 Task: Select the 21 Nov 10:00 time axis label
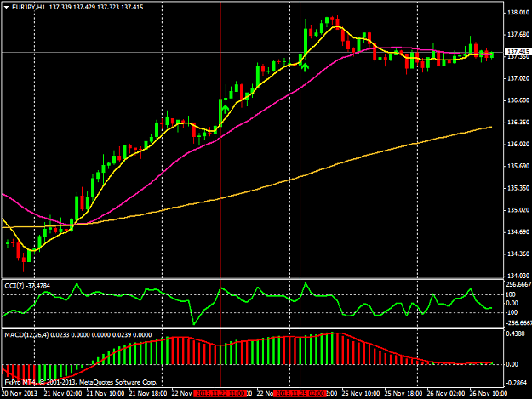pyautogui.click(x=106, y=393)
